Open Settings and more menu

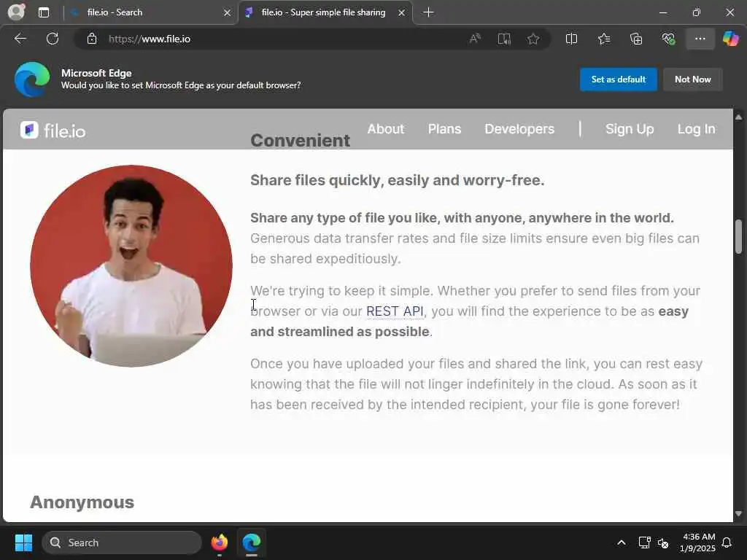point(700,39)
